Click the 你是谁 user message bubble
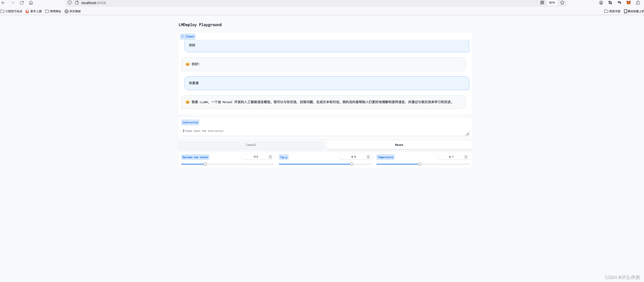Image resolution: width=644 pixels, height=282 pixels. [x=327, y=83]
